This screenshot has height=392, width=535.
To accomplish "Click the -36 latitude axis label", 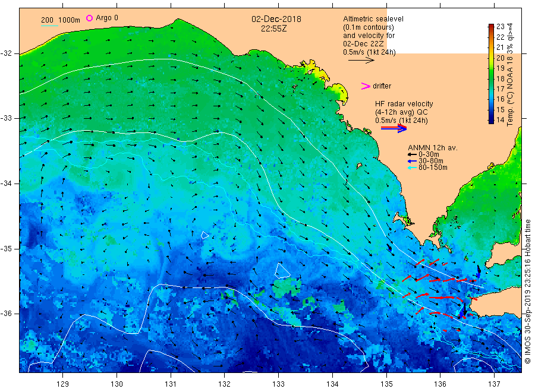I will pyautogui.click(x=6, y=313).
